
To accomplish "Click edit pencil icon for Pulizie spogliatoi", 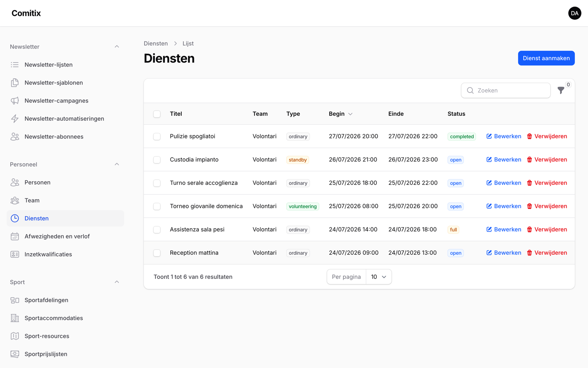I will (x=489, y=136).
